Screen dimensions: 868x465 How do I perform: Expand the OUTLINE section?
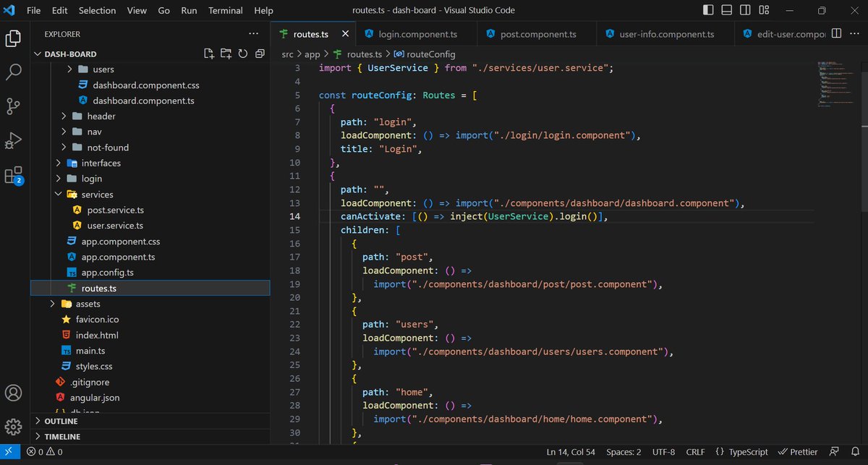point(150,421)
